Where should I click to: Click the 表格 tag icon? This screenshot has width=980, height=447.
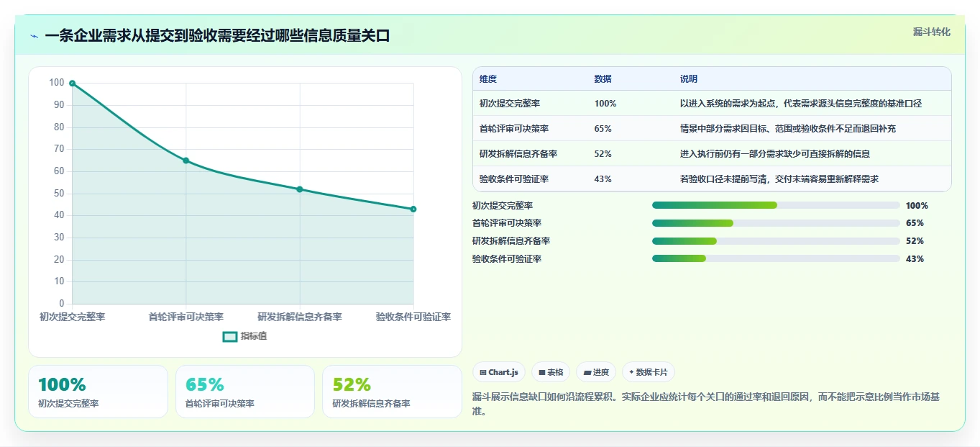(542, 373)
